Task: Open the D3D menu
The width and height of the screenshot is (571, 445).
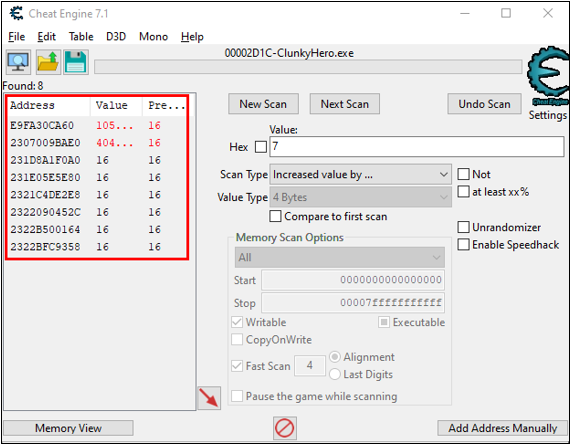Action: click(116, 37)
